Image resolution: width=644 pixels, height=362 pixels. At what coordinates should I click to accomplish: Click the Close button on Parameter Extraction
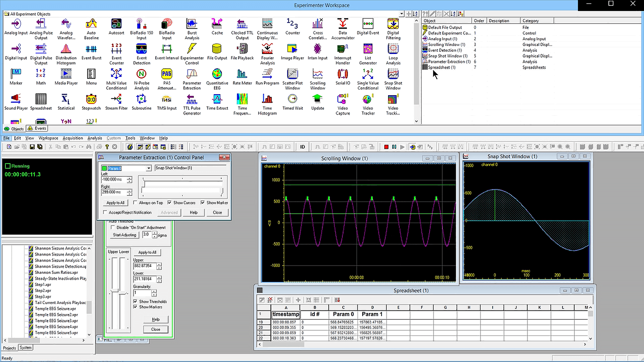(217, 212)
